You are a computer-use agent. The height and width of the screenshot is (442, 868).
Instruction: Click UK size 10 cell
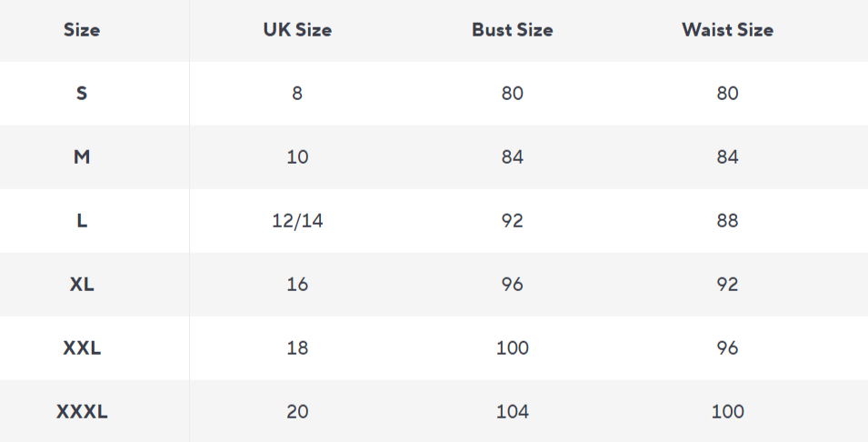tap(297, 157)
